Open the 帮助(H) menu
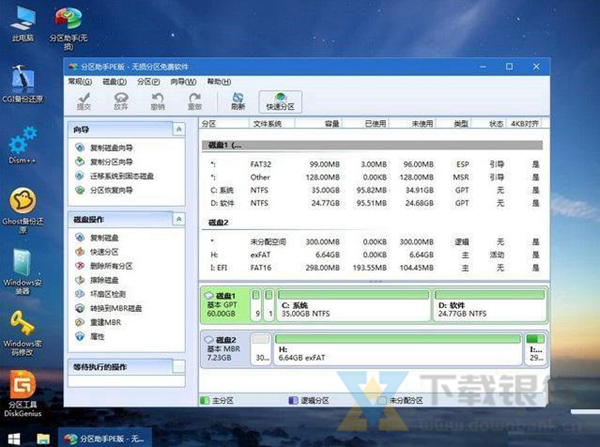Viewport: 600px width, 447px height. point(219,82)
